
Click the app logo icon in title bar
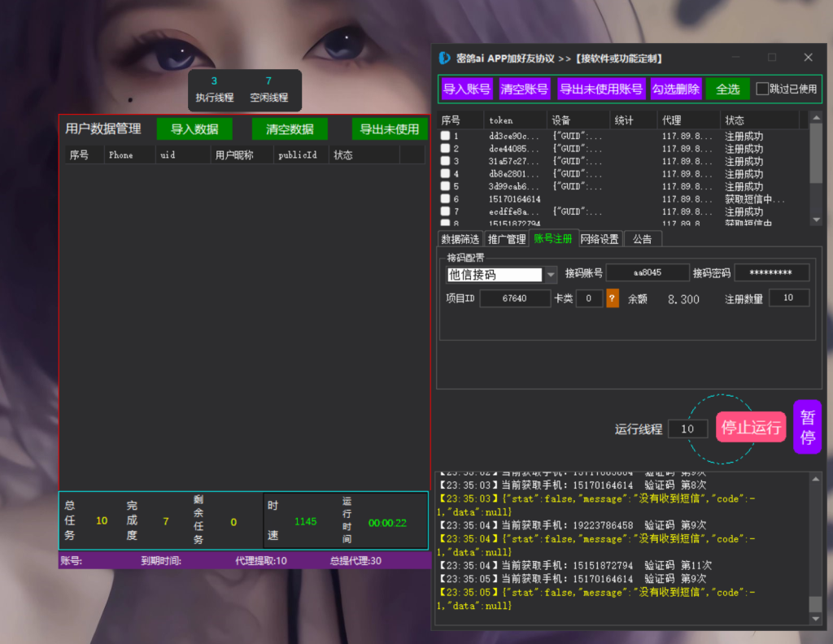[444, 58]
